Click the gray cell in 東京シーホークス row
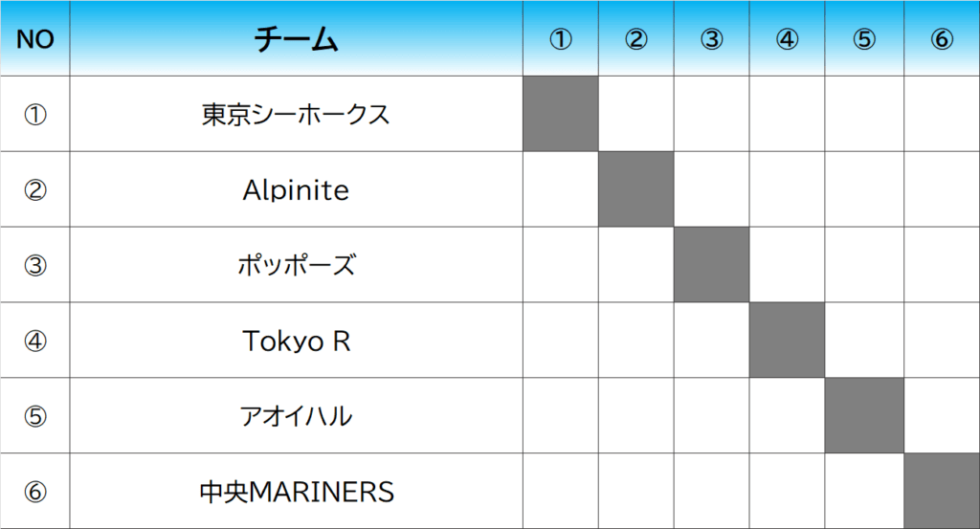980x529 pixels. pos(561,115)
